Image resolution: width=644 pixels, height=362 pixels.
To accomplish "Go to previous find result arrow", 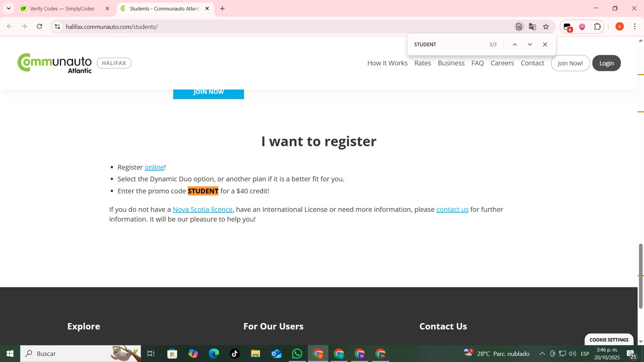I will click(515, 45).
